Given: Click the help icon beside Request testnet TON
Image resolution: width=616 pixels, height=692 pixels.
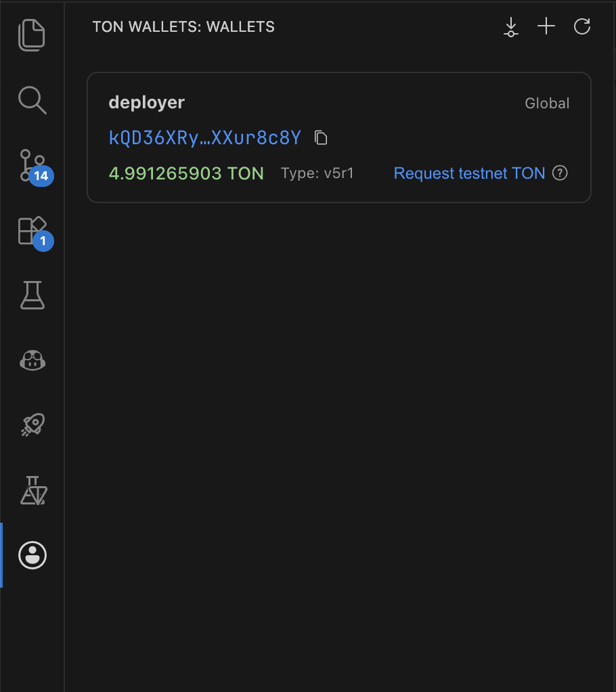Looking at the screenshot, I should [560, 173].
